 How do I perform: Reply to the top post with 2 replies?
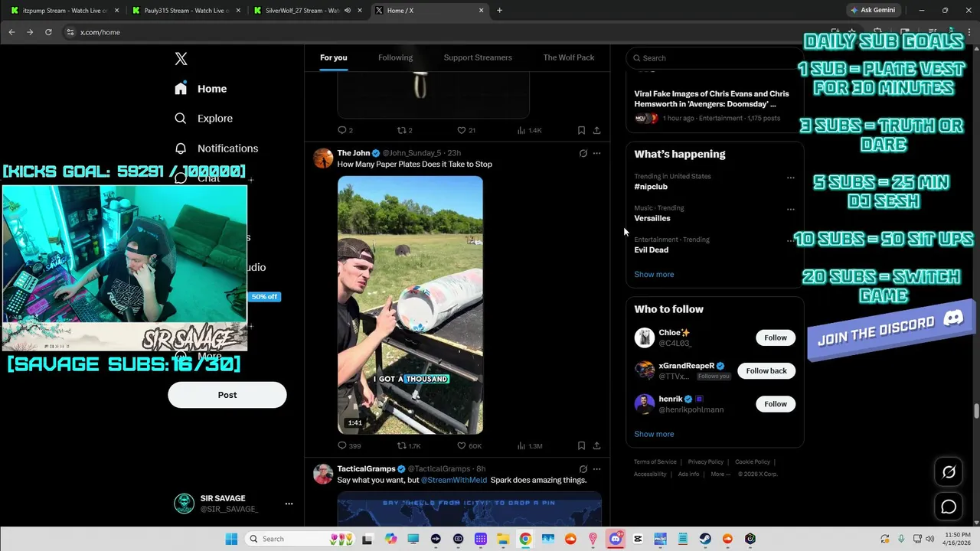(345, 130)
